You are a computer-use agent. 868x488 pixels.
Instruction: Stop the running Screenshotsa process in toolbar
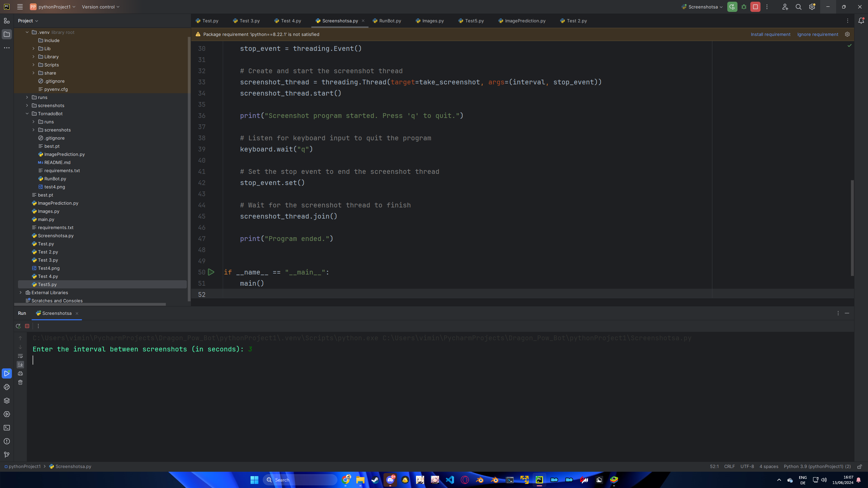click(755, 7)
